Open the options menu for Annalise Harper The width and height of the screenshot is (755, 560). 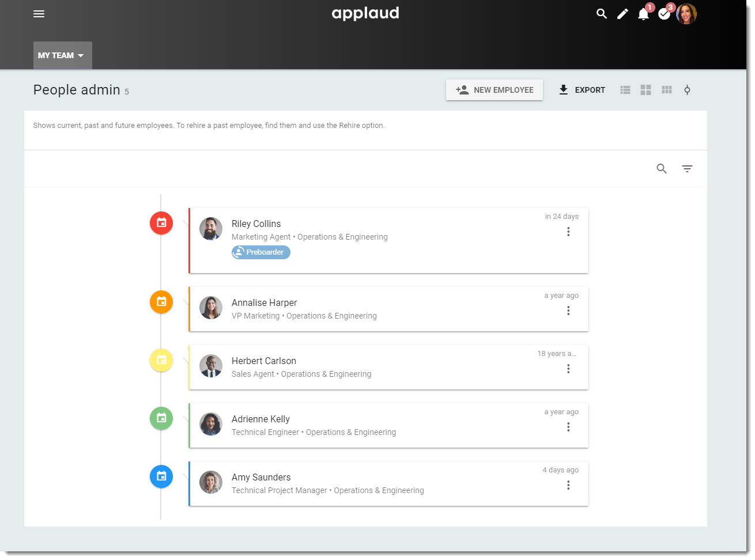pos(568,310)
